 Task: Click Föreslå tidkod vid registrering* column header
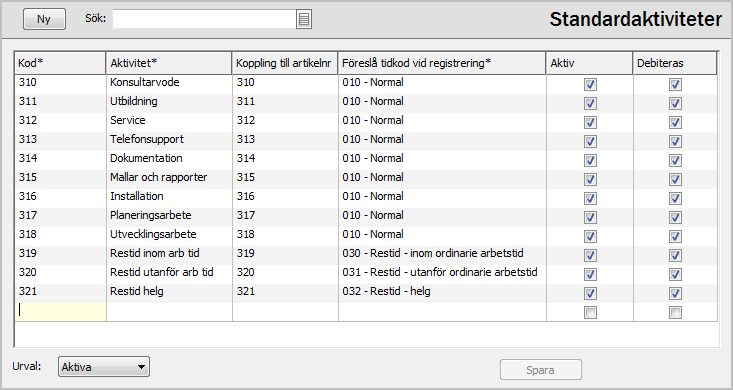(x=442, y=63)
